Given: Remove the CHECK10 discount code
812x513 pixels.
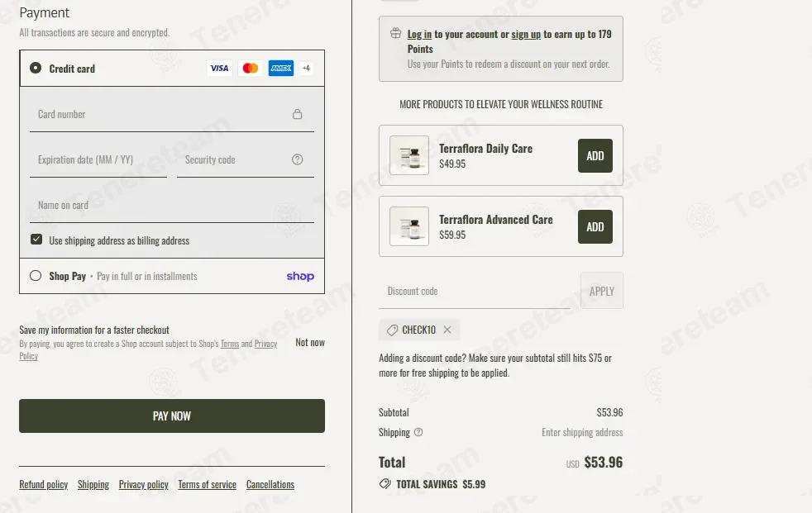Looking at the screenshot, I should [447, 330].
